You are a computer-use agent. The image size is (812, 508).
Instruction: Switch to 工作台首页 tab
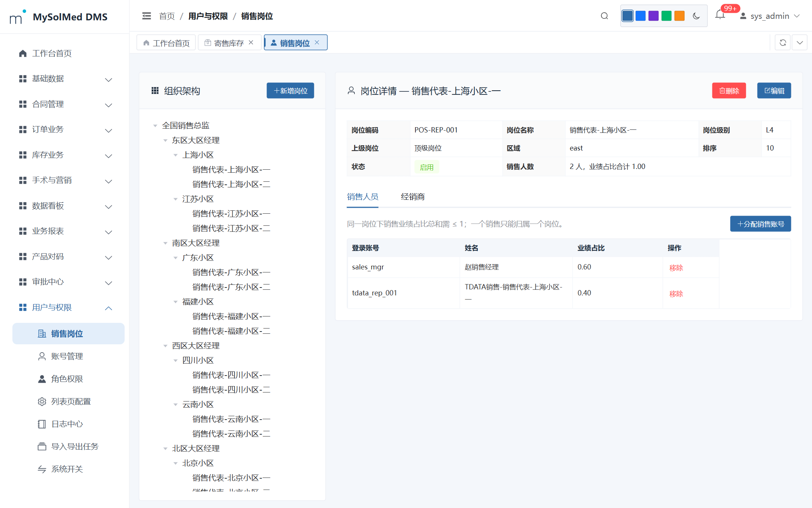[x=166, y=43]
